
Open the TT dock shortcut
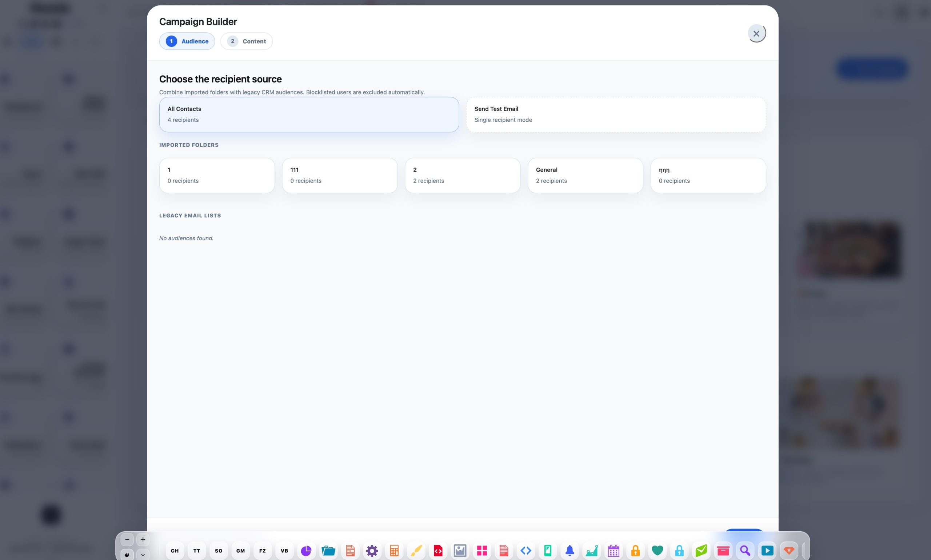pyautogui.click(x=197, y=551)
